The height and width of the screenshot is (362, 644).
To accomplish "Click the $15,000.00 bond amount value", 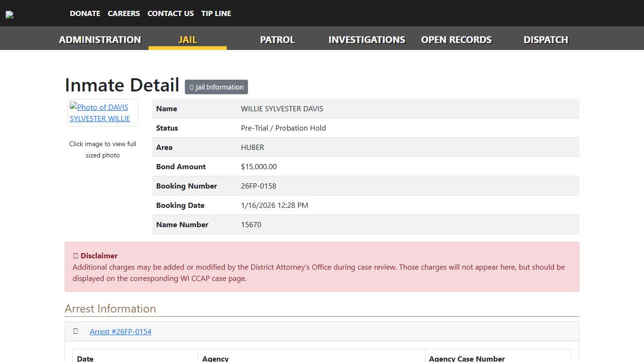I will (x=258, y=167).
